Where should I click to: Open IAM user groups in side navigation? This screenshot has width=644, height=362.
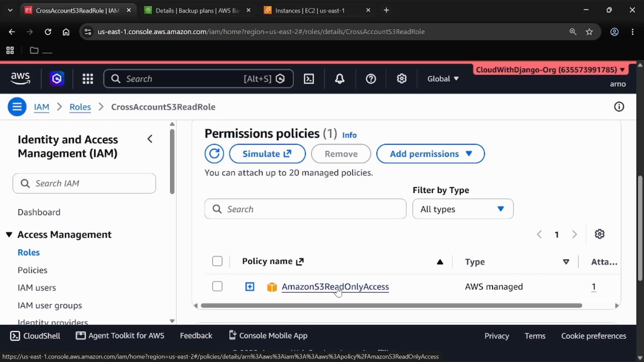click(x=50, y=305)
